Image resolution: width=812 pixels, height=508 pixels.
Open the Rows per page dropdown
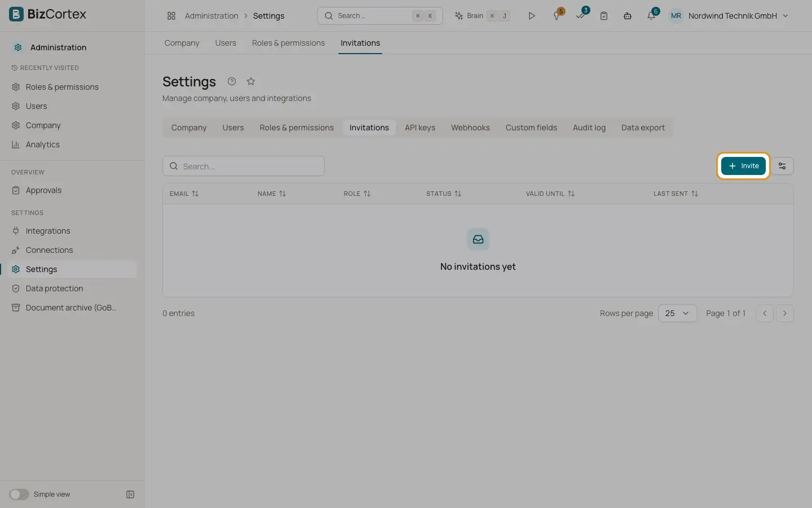(x=677, y=313)
